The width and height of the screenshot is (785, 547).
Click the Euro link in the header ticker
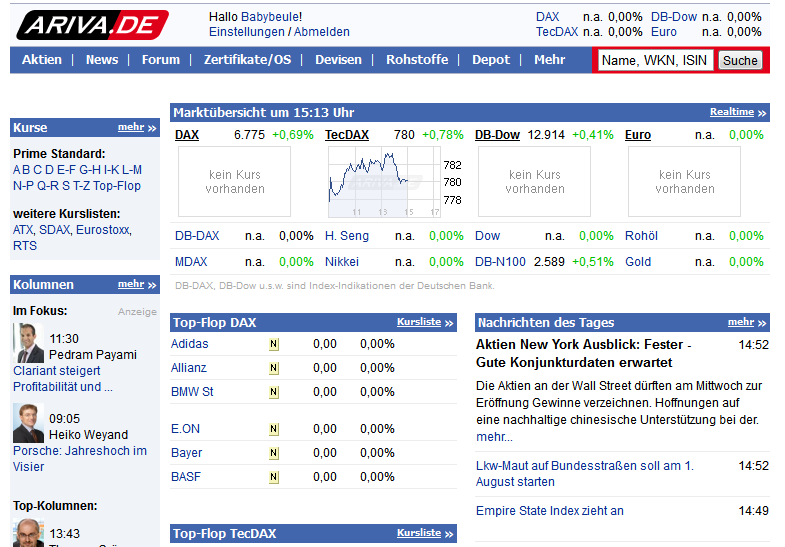[x=663, y=32]
